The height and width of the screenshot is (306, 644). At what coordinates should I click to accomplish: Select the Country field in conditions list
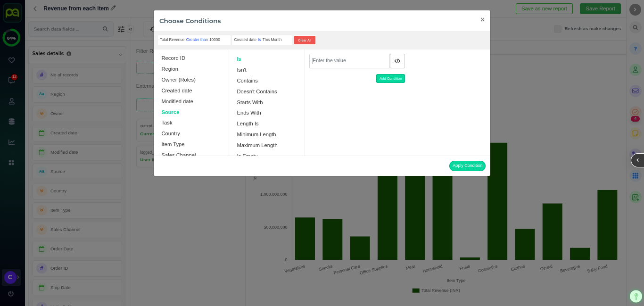(171, 133)
